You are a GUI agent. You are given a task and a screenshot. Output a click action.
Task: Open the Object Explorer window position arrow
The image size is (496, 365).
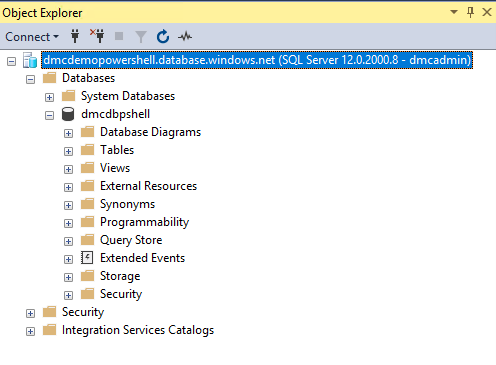(454, 12)
